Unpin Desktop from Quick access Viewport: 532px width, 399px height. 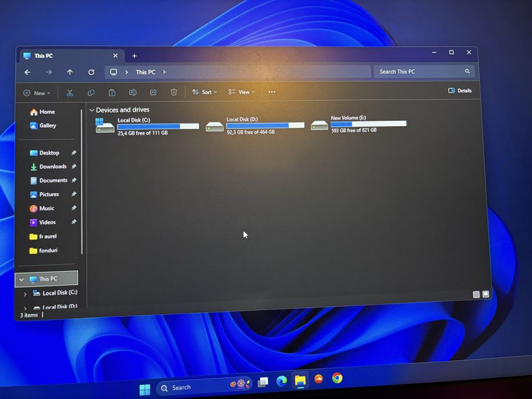click(x=74, y=153)
